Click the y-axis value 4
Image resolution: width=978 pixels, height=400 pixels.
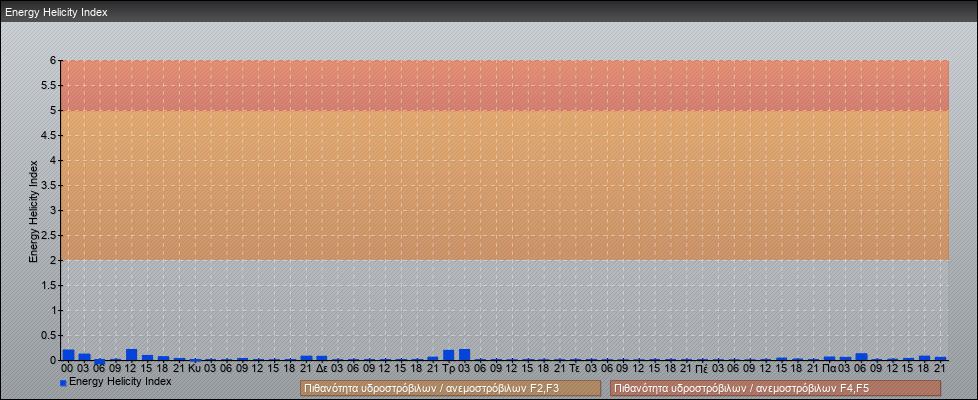click(x=54, y=160)
